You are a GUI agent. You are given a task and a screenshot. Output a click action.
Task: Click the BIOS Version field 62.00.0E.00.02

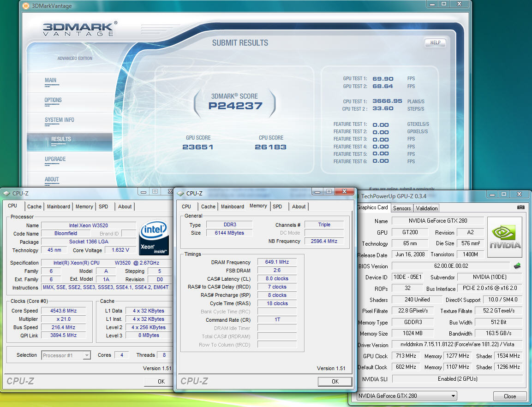(x=451, y=266)
